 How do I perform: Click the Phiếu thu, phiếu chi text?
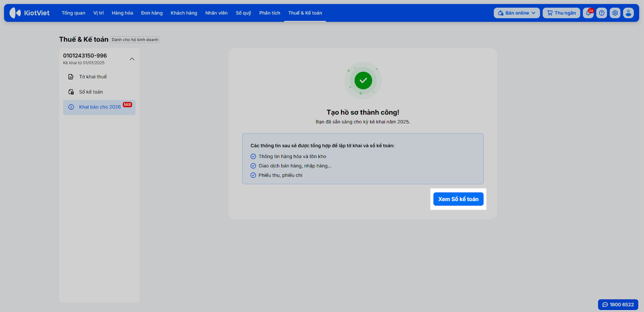(x=281, y=175)
